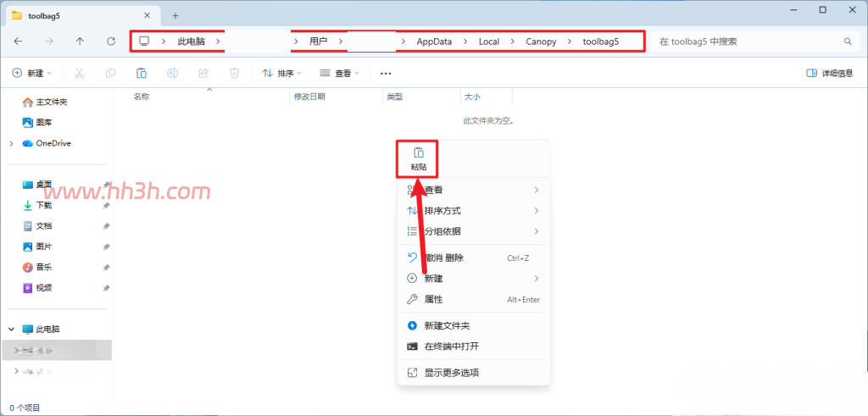Click the search magnifier icon
This screenshot has height=416, width=868.
tap(848, 42)
